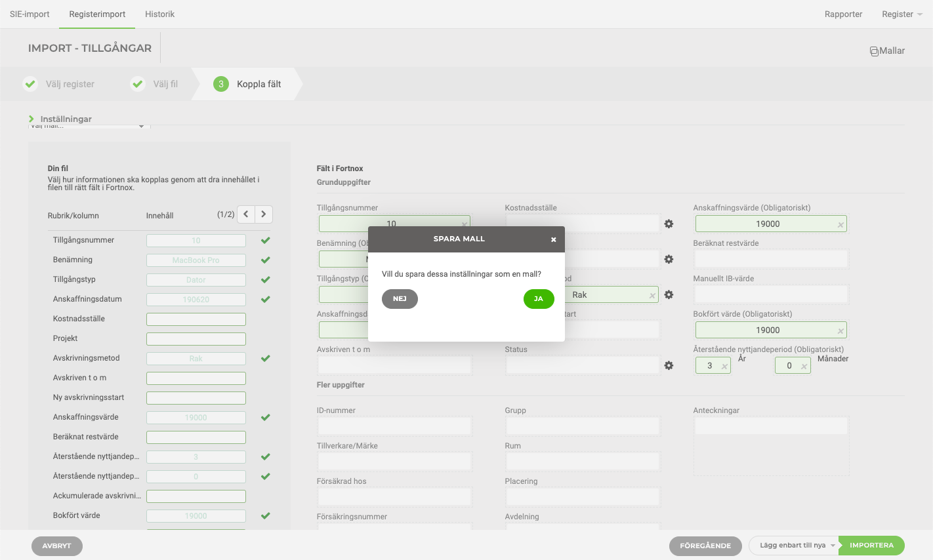Open the Mallar templates icon
933x560 pixels.
click(x=887, y=50)
